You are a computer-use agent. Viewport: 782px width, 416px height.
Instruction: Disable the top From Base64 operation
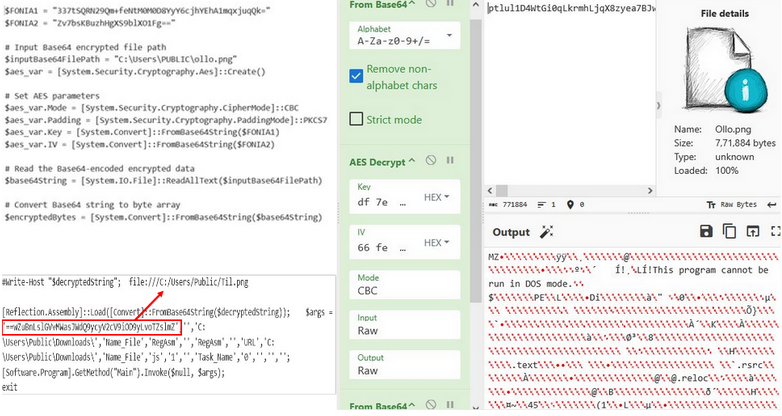click(431, 3)
